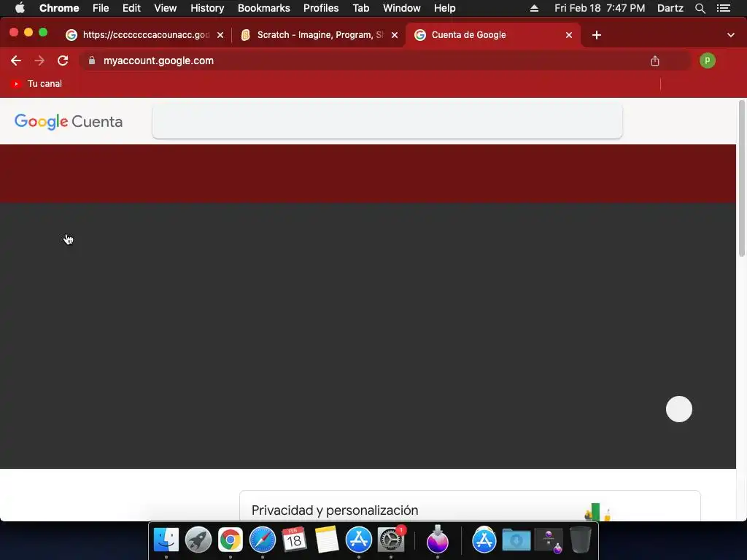Screen dimensions: 747x560
Task: View site info via the lock icon
Action: coord(92,61)
